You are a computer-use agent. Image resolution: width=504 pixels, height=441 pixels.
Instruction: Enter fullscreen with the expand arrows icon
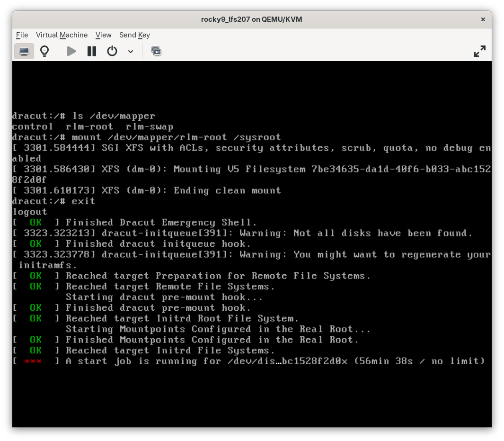(x=479, y=50)
